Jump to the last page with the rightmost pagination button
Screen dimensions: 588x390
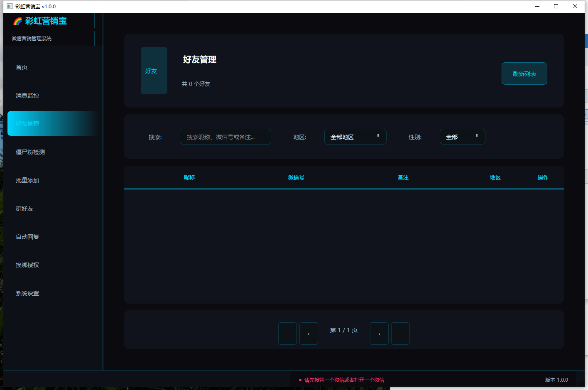tap(400, 334)
